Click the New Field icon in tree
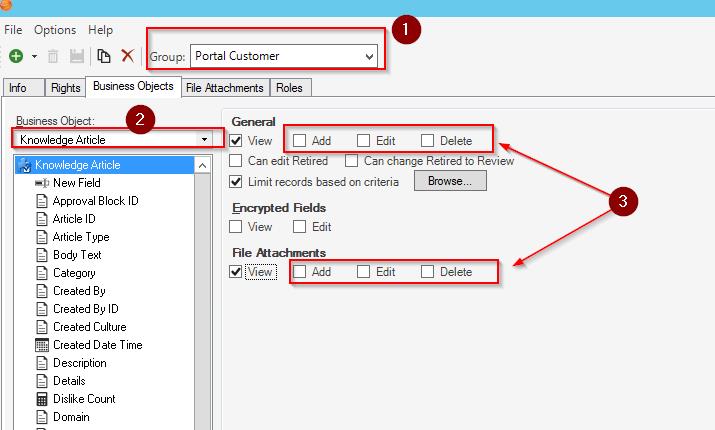The image size is (715, 430). click(x=42, y=183)
